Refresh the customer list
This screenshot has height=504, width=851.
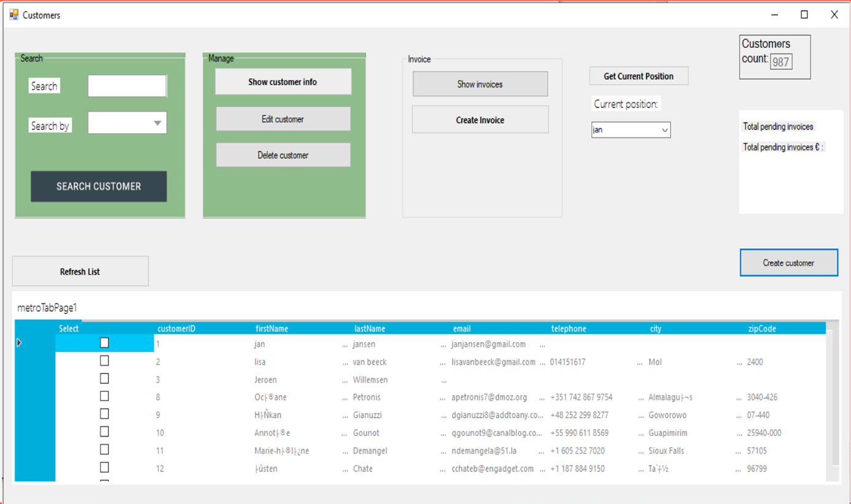(x=80, y=272)
